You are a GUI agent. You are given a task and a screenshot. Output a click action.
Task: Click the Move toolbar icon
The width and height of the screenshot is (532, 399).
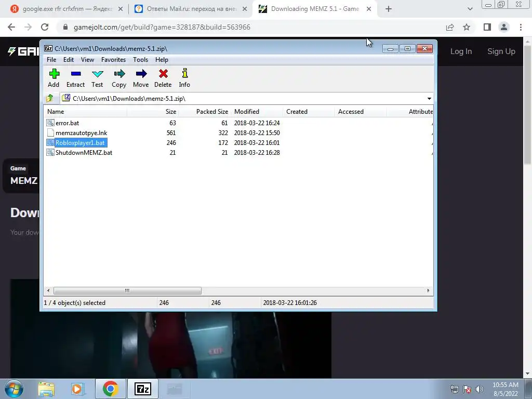point(141,78)
